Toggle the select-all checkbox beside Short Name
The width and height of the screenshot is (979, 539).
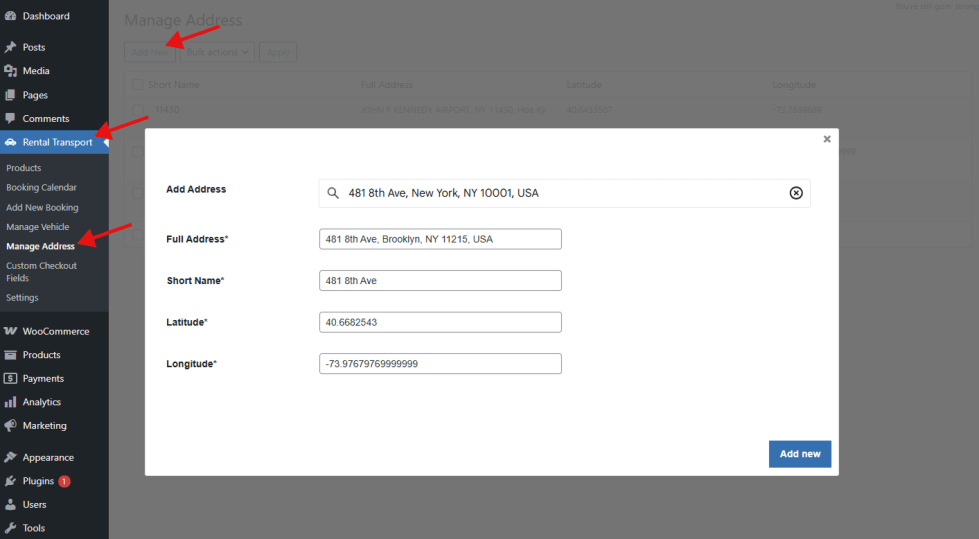point(138,85)
